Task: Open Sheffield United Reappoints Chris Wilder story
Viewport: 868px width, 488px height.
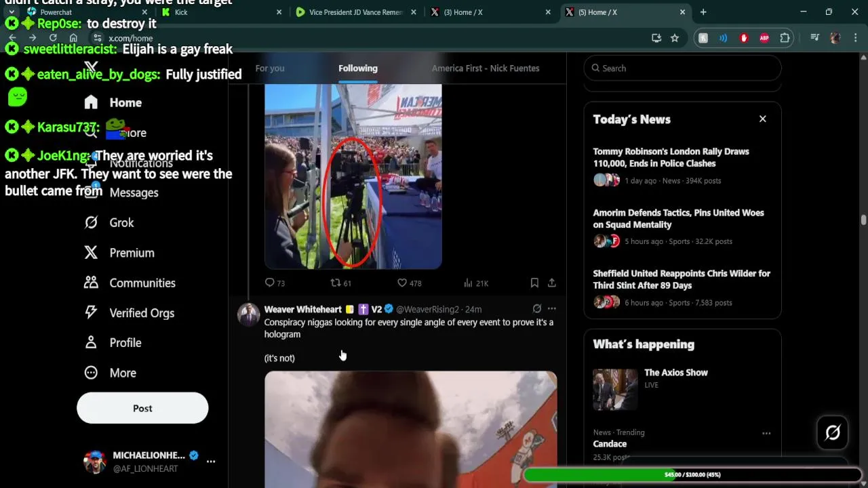Action: (x=682, y=287)
